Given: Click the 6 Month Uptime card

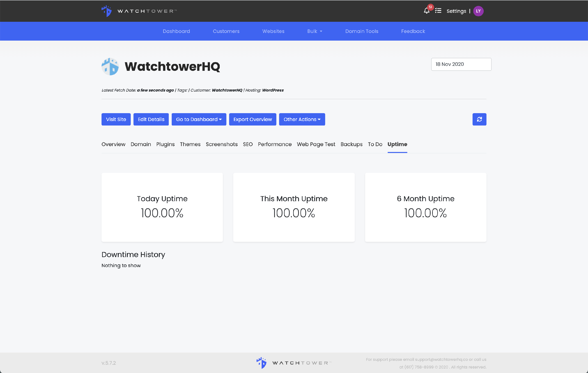Looking at the screenshot, I should [425, 207].
